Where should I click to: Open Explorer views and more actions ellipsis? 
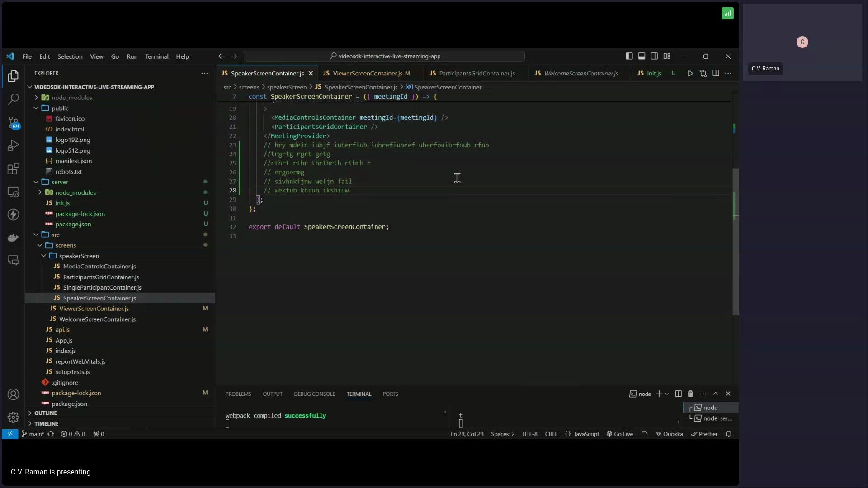click(x=204, y=73)
